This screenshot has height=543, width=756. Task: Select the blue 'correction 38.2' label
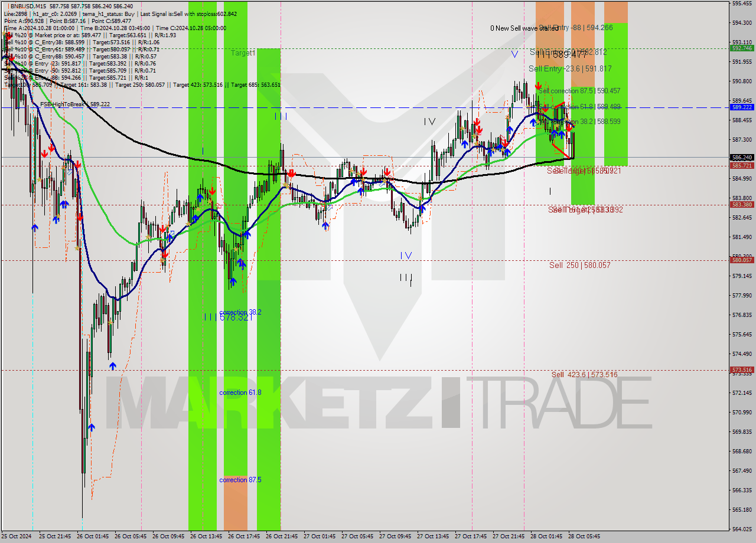[240, 312]
